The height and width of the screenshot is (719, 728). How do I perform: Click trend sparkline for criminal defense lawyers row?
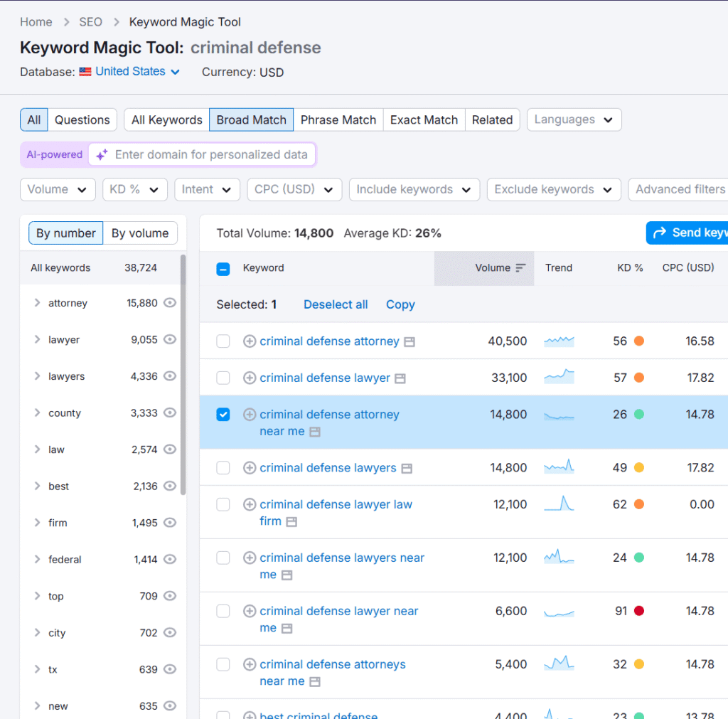559,467
